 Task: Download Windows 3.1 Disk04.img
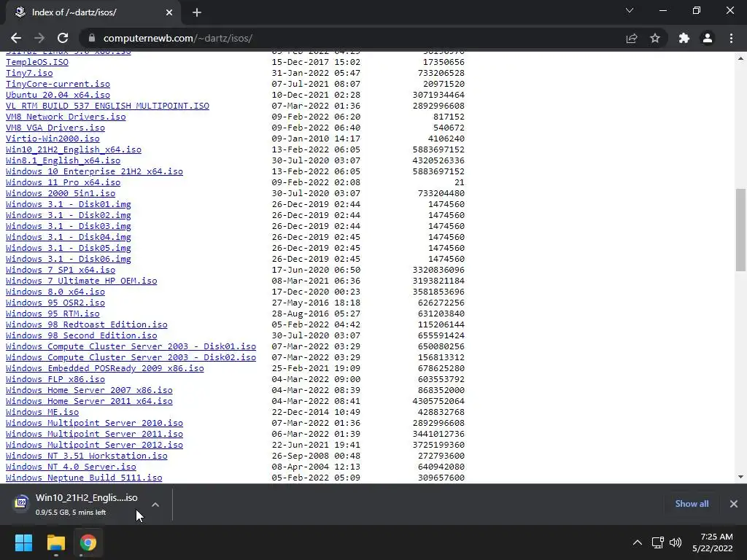click(68, 237)
